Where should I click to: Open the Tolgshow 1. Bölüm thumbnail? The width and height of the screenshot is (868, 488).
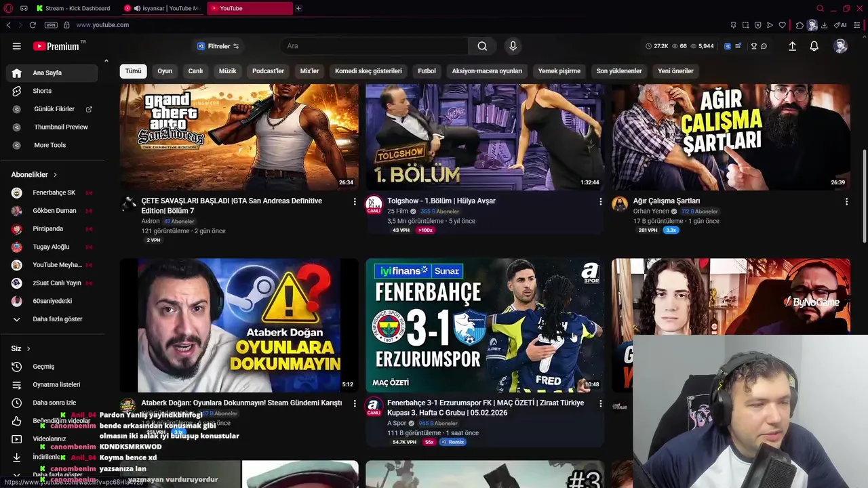click(485, 137)
